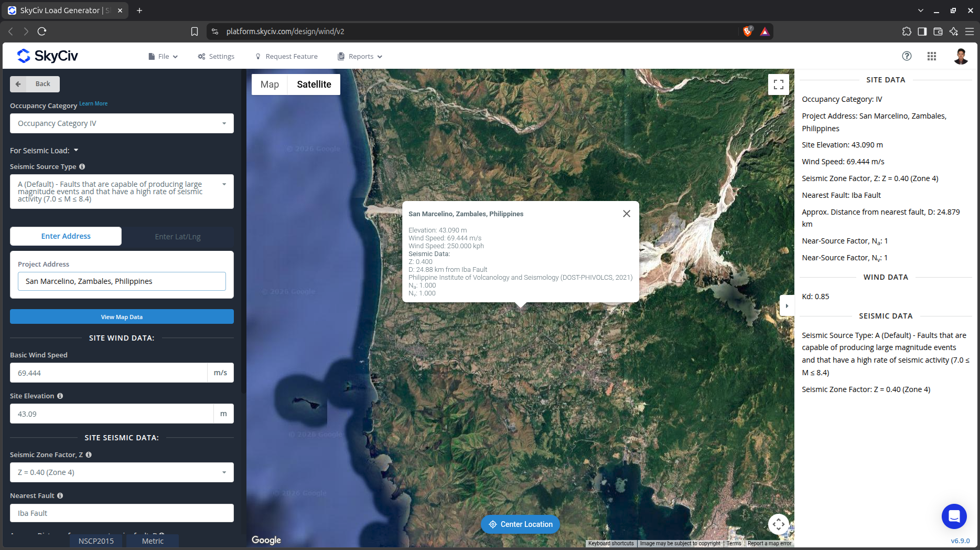Open the chat support bubble
This screenshot has height=550, width=980.
pos(954,516)
